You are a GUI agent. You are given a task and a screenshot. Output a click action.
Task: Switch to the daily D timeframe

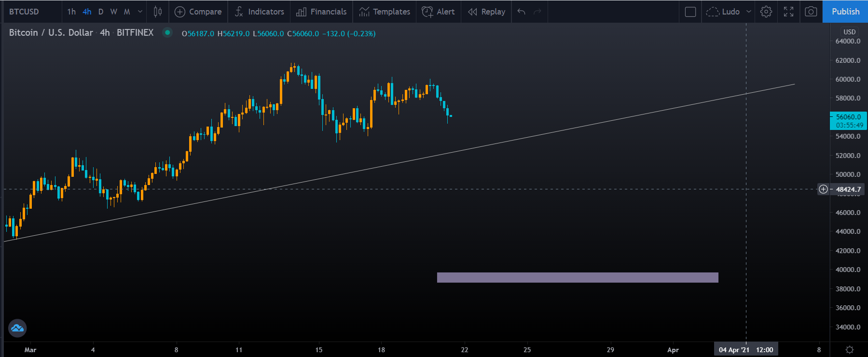coord(101,12)
